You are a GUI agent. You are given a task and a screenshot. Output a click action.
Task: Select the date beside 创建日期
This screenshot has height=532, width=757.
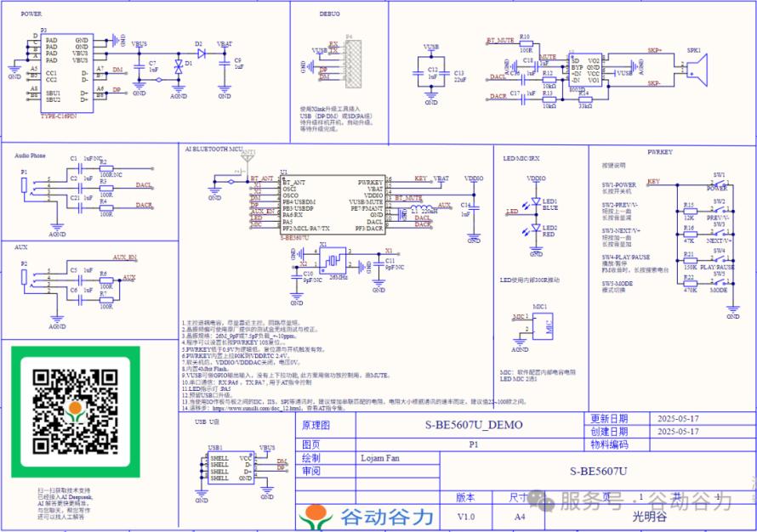point(678,431)
